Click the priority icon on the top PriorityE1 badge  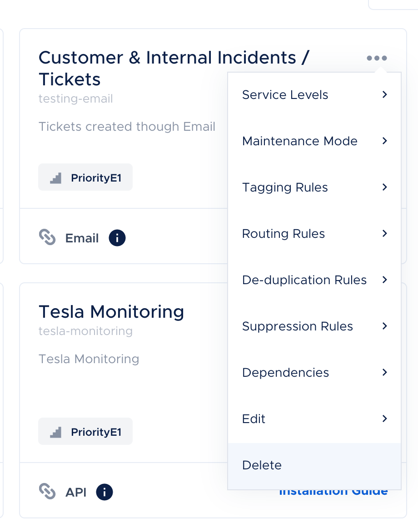[x=55, y=178]
